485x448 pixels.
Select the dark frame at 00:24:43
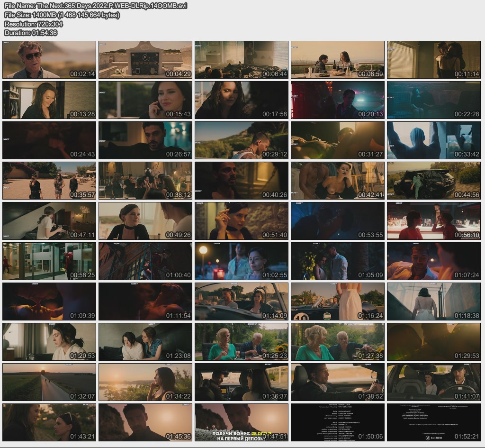tap(49, 140)
